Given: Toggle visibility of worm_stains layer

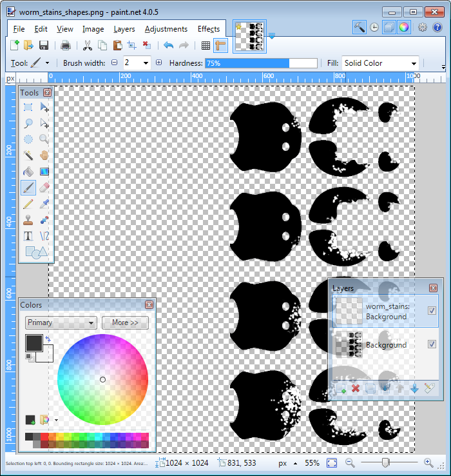Looking at the screenshot, I should point(432,310).
